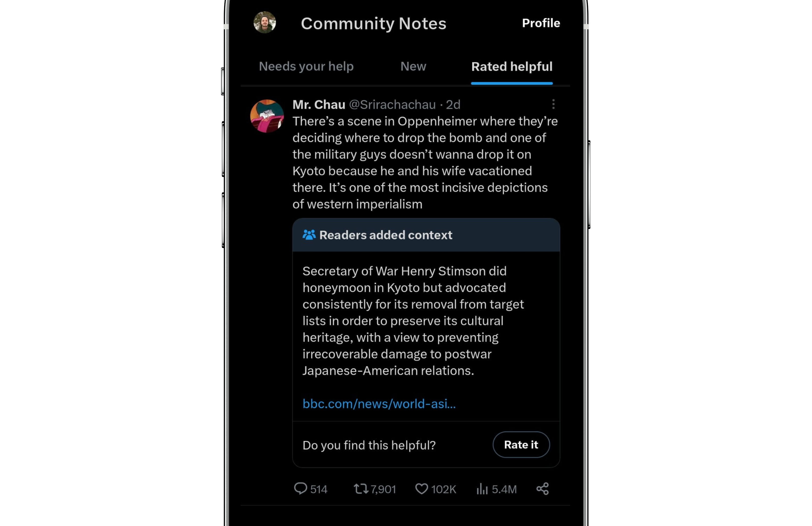Open Mr. Chau's profile picture
The height and width of the screenshot is (526, 812).
[267, 116]
